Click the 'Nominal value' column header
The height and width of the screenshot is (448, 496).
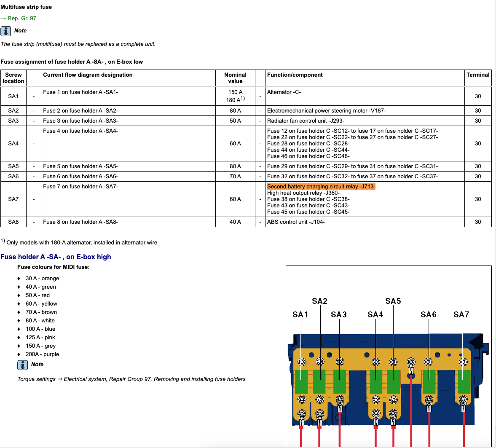click(235, 78)
